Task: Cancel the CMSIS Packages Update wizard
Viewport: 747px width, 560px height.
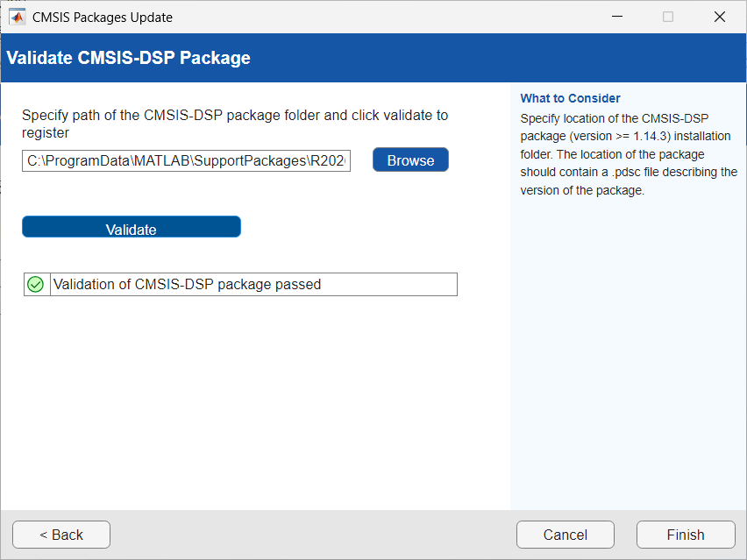Action: (566, 535)
